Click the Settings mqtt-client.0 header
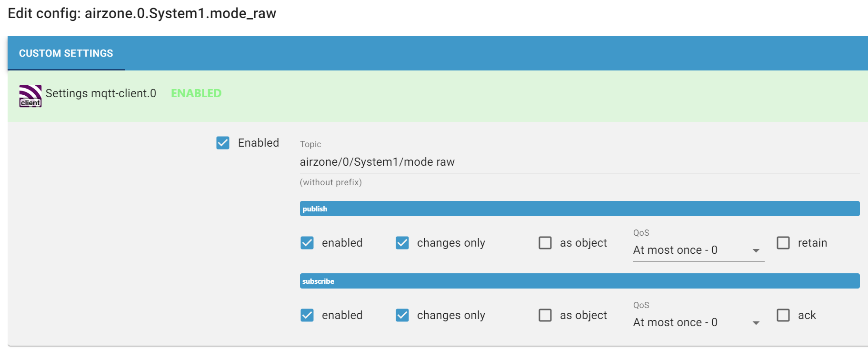Screen dimensions: 868x349 tap(100, 93)
